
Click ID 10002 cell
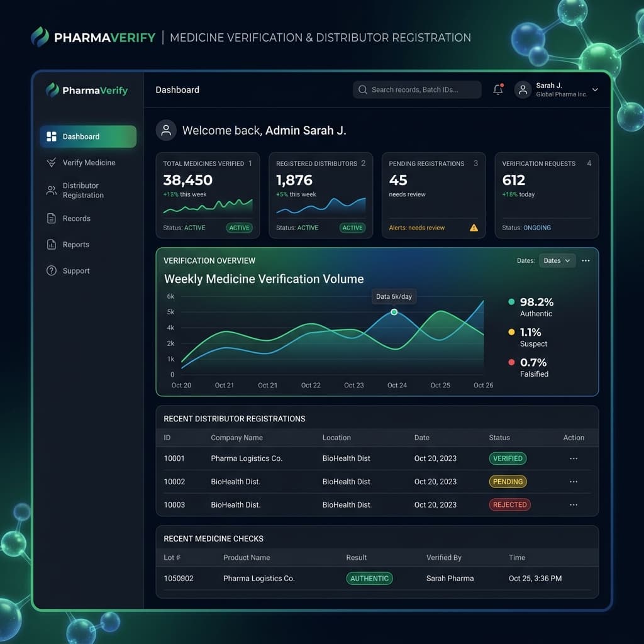pos(174,481)
